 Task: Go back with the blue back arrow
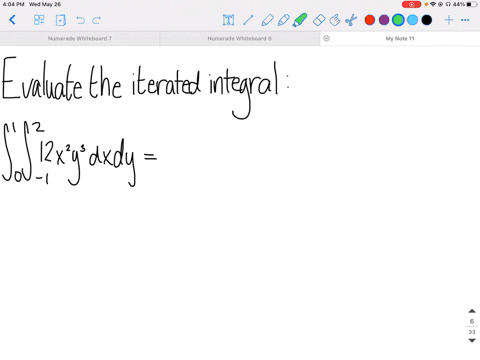12,20
